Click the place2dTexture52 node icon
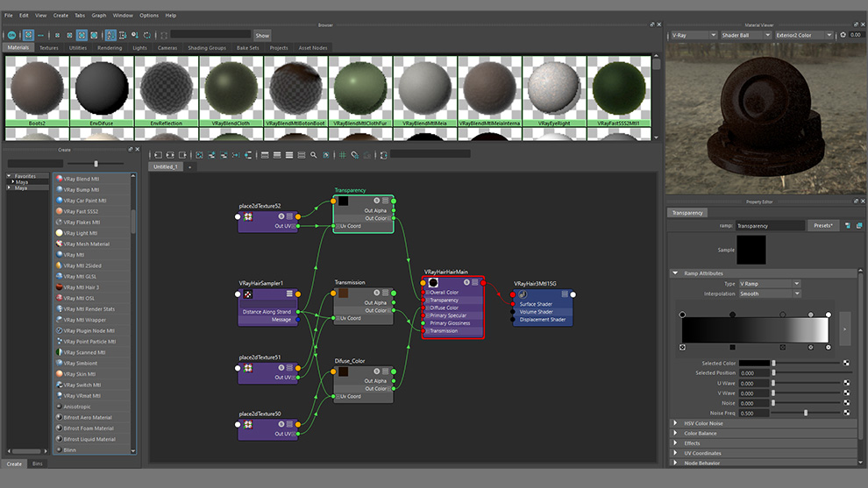Image resolution: width=868 pixels, height=488 pixels. tap(247, 216)
